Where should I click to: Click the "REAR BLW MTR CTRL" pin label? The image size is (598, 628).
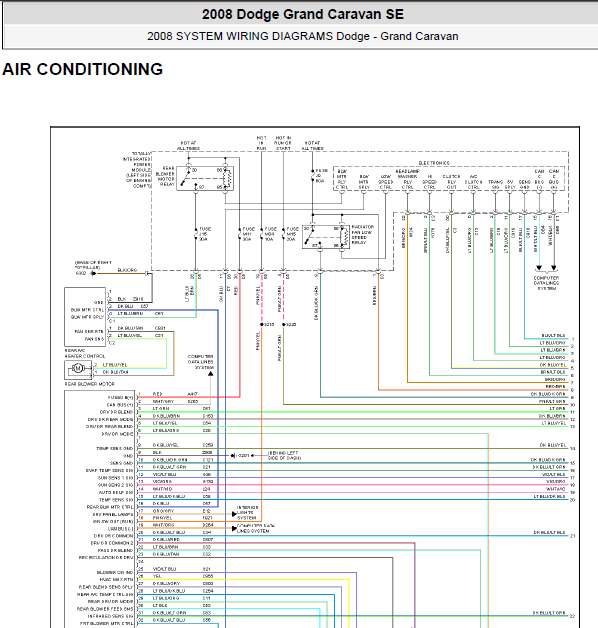click(x=110, y=507)
